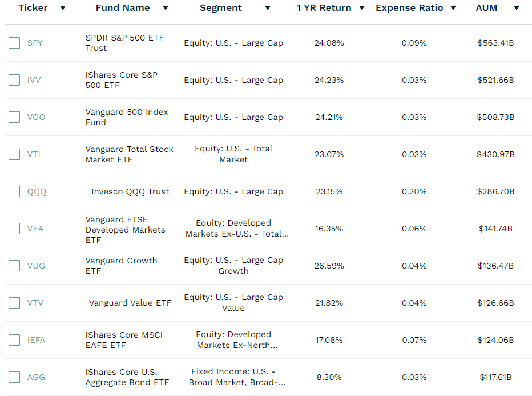The width and height of the screenshot is (532, 396).
Task: Select the VOO row checkbox
Action: (14, 117)
